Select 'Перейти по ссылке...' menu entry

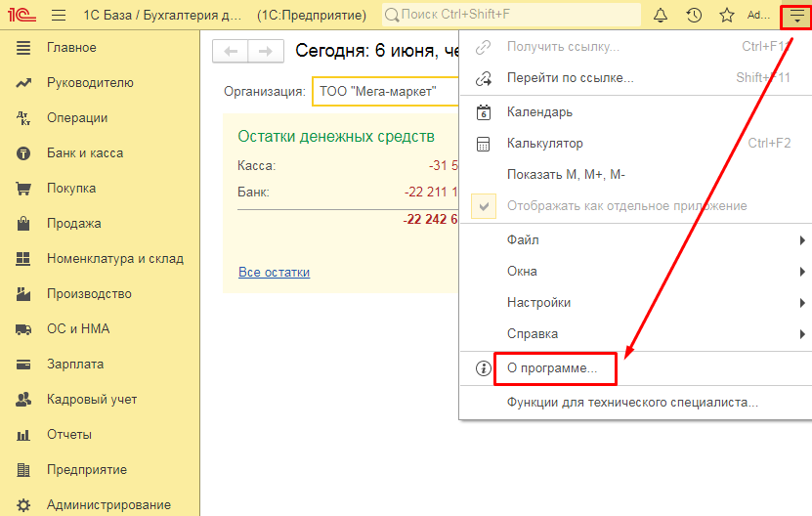(x=570, y=78)
